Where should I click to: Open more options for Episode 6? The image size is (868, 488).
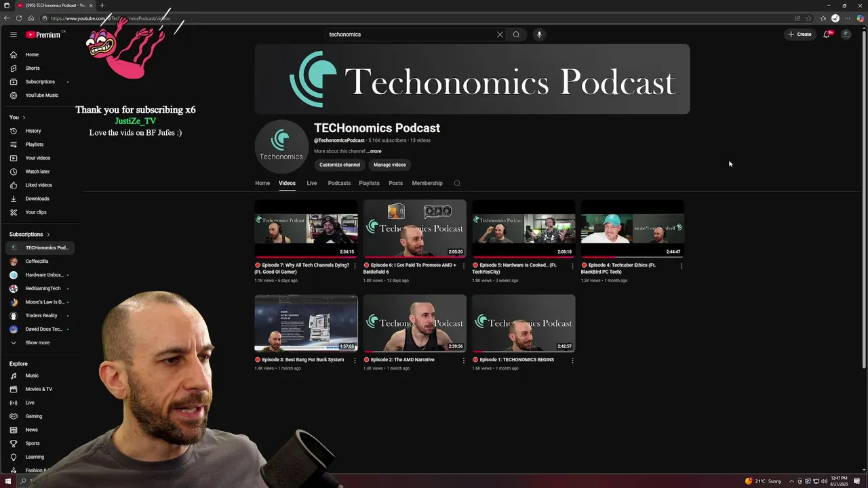pyautogui.click(x=463, y=266)
